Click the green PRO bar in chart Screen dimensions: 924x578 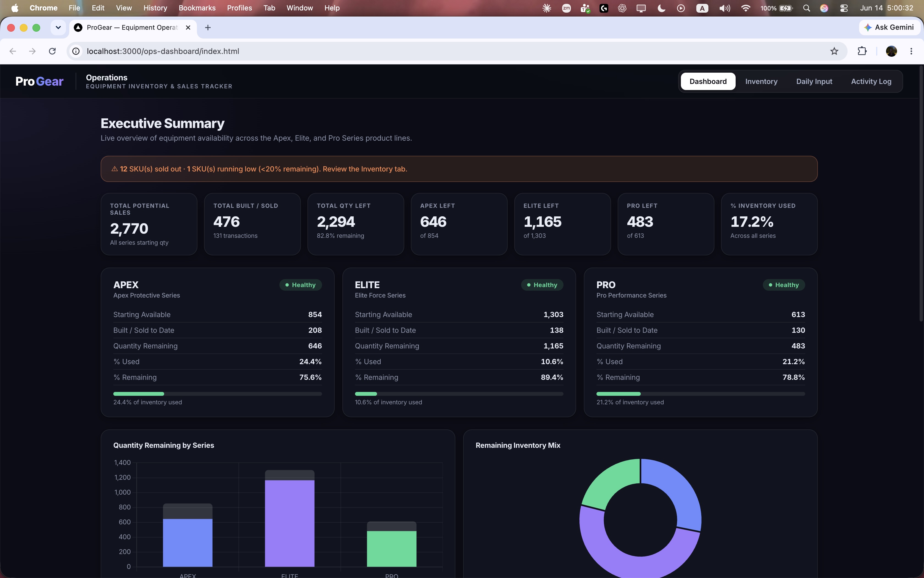pyautogui.click(x=391, y=549)
